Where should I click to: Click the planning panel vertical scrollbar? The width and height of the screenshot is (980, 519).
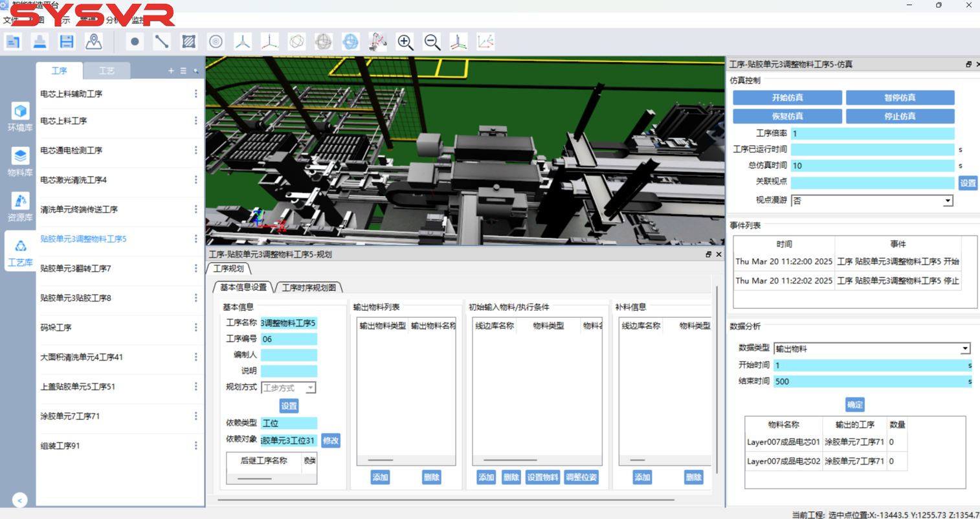point(716,379)
